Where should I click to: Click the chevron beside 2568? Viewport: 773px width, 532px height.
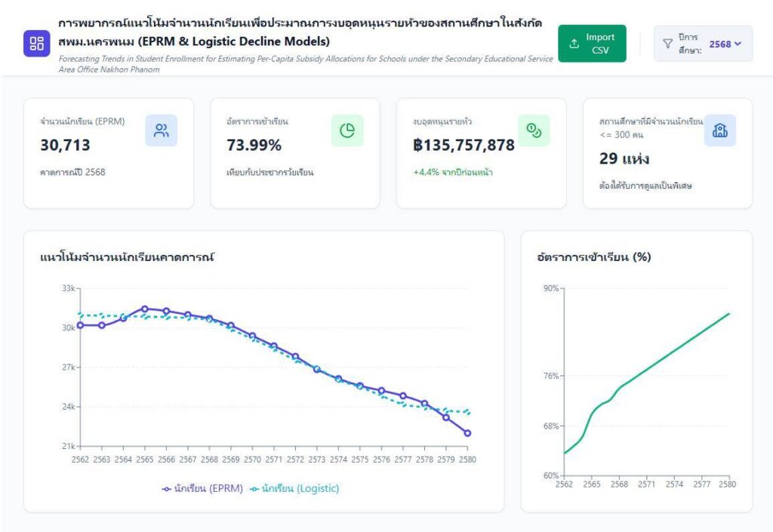pos(738,44)
